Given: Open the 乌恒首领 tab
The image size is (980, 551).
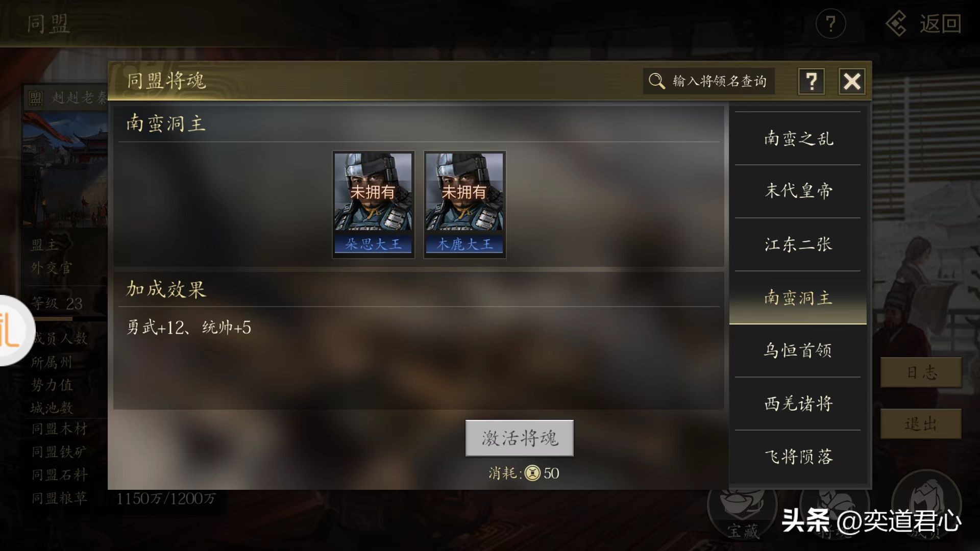Looking at the screenshot, I should pyautogui.click(x=798, y=350).
